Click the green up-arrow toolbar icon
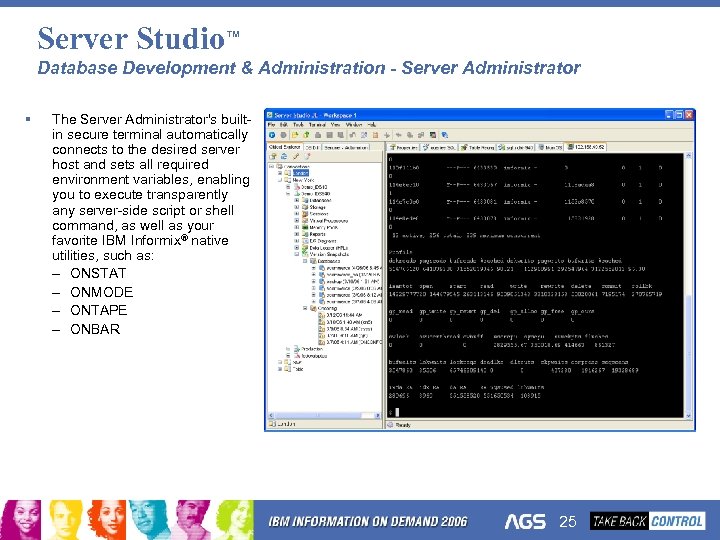The image size is (720, 540). tap(306, 135)
